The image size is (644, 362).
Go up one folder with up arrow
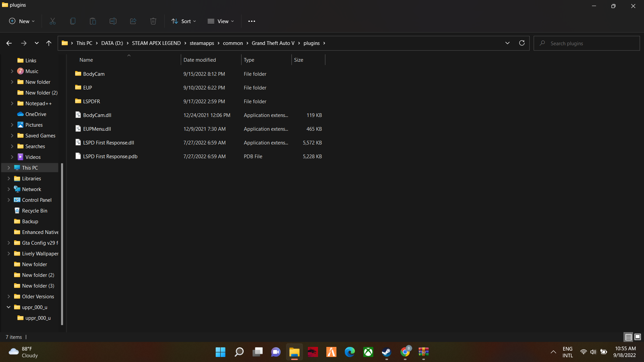pos(49,43)
